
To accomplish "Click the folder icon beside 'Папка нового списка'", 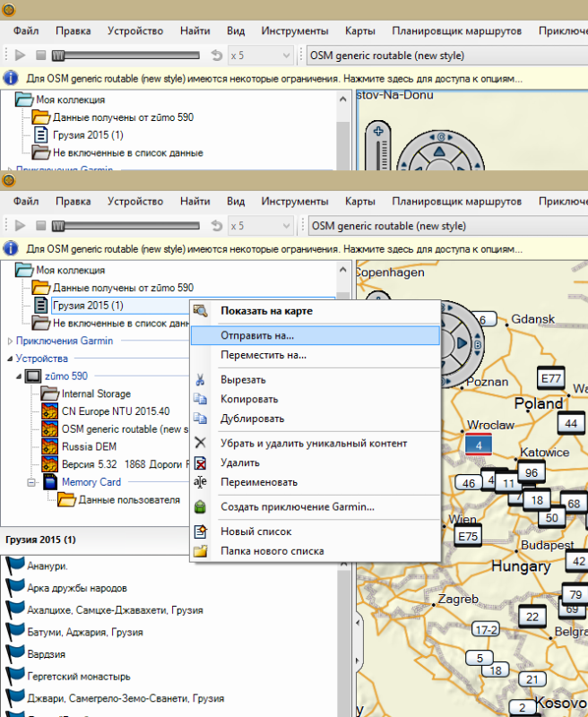I will tap(200, 551).
